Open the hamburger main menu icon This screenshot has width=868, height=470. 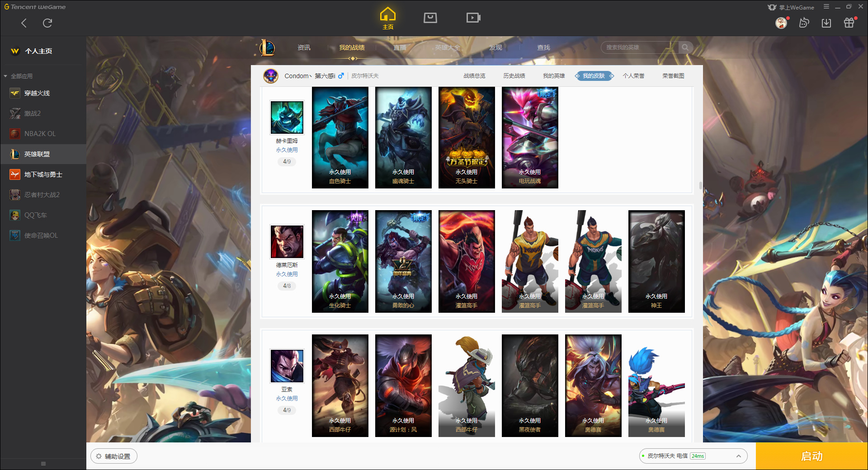tap(826, 7)
